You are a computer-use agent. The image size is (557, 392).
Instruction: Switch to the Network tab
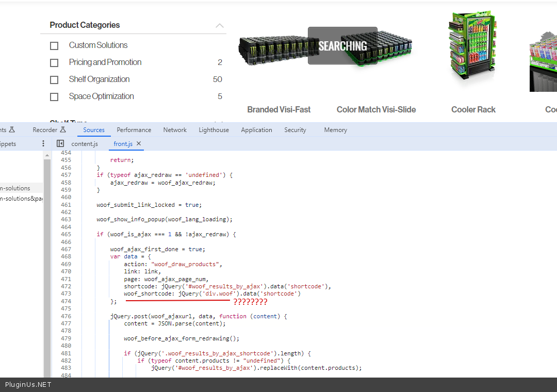(x=175, y=130)
